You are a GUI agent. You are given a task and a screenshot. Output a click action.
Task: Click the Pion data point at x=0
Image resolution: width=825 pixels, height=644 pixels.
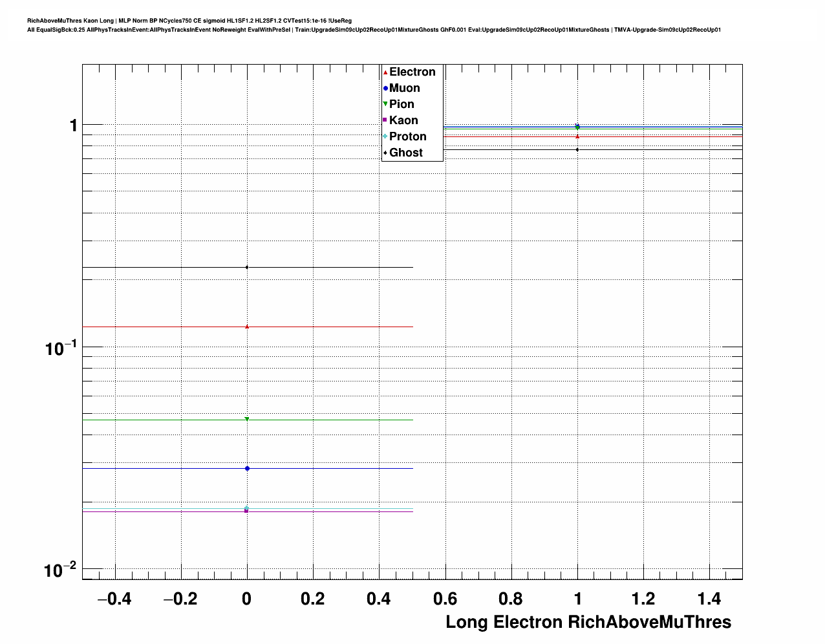(247, 419)
